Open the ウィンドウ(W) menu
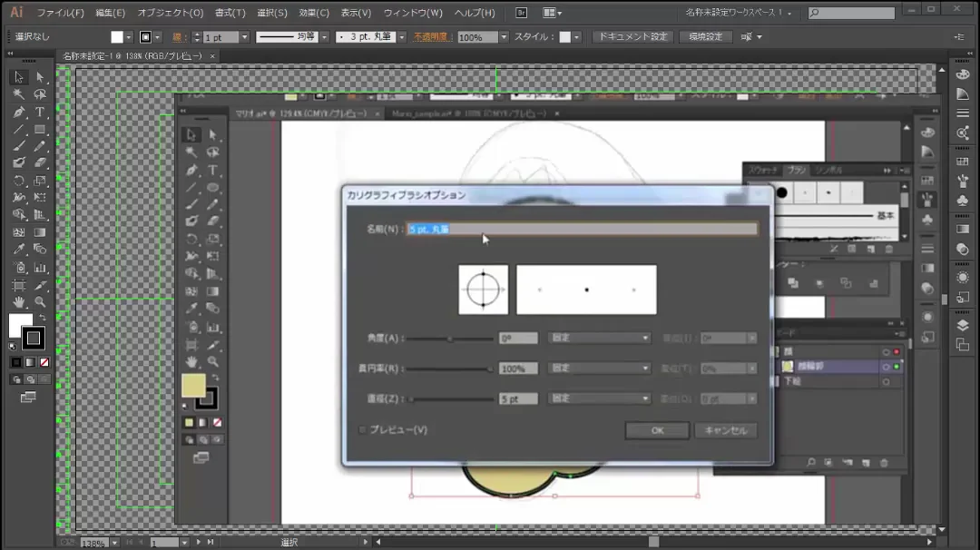 pyautogui.click(x=413, y=13)
